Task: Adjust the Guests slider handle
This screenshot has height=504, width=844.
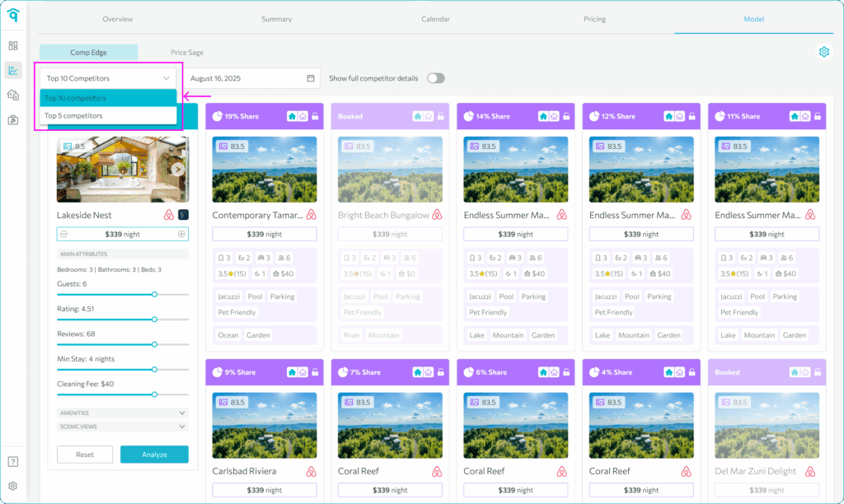Action: pyautogui.click(x=154, y=294)
